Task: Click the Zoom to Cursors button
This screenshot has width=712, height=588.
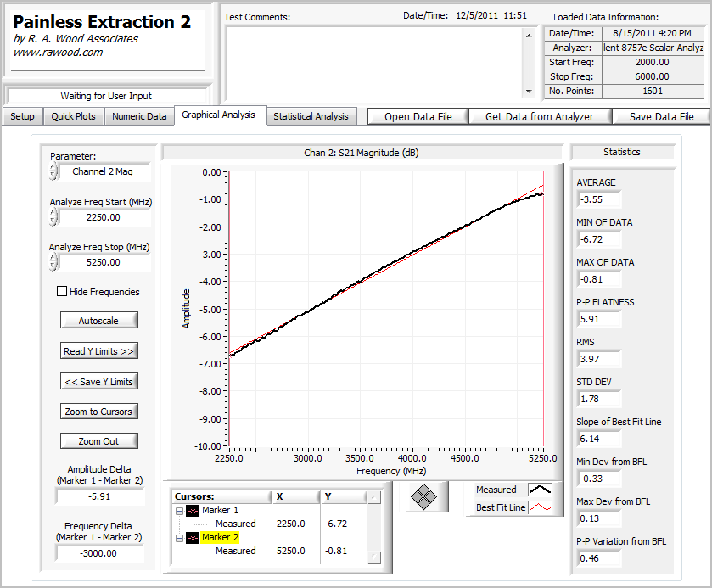Action: pos(98,412)
